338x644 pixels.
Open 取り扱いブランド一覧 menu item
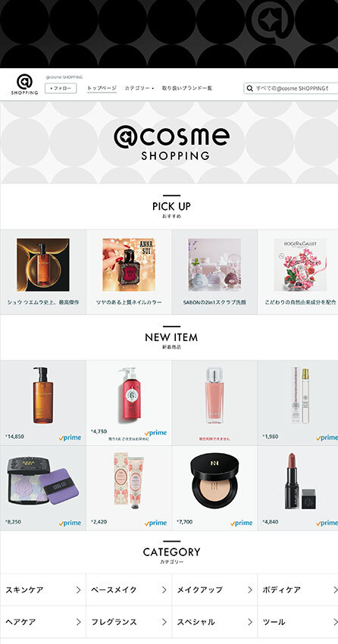(187, 89)
